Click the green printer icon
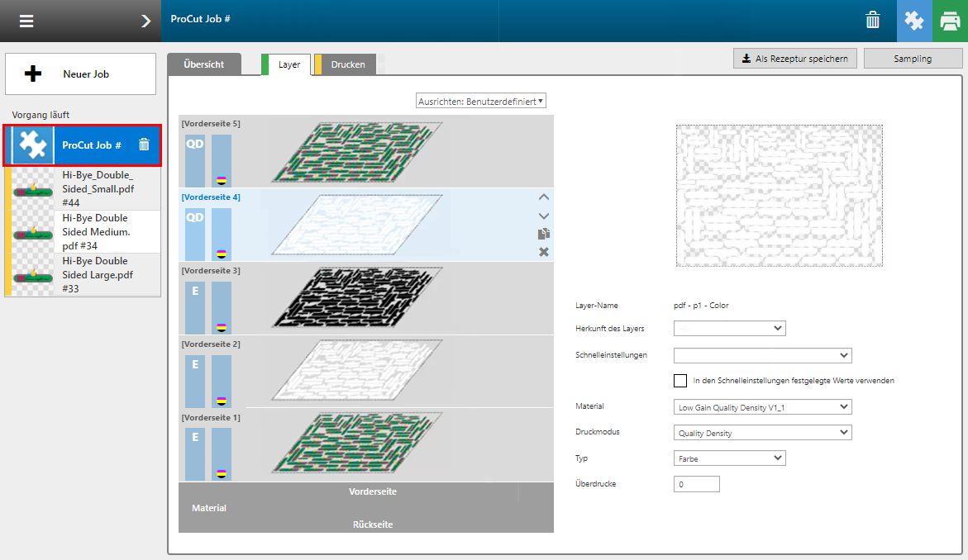This screenshot has height=560, width=968. pyautogui.click(x=950, y=21)
